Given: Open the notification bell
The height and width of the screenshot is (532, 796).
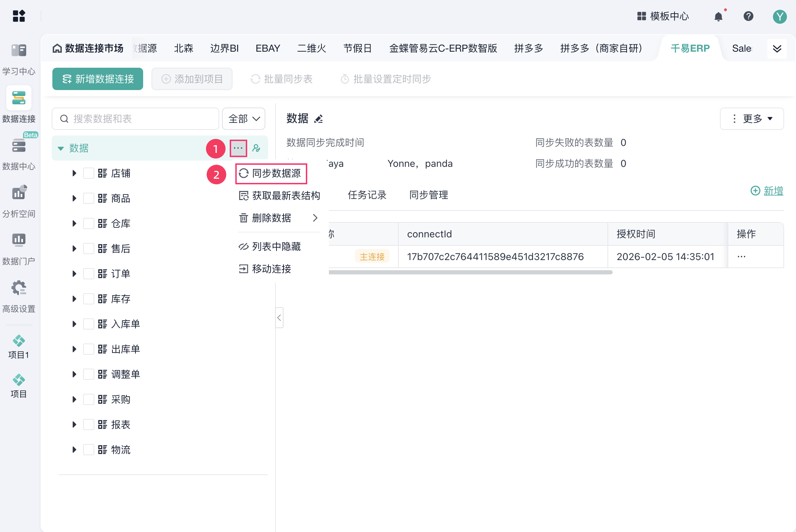Looking at the screenshot, I should [x=718, y=16].
